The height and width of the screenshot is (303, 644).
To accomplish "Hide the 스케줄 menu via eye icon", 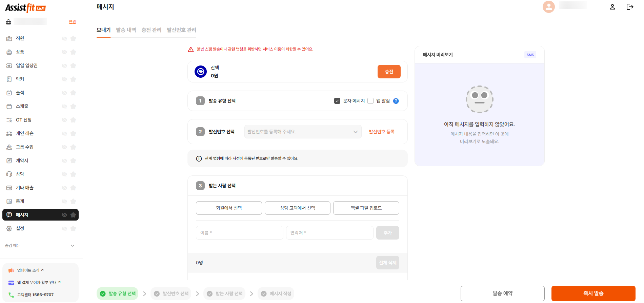I will [x=64, y=106].
